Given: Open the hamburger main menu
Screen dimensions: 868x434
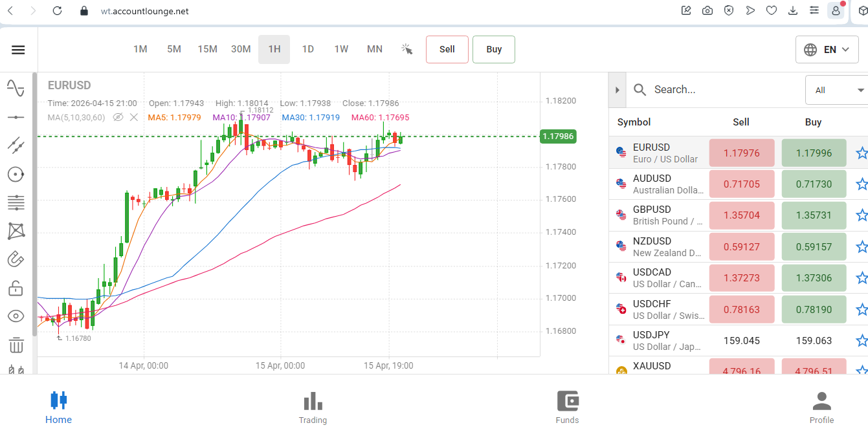Looking at the screenshot, I should point(18,50).
